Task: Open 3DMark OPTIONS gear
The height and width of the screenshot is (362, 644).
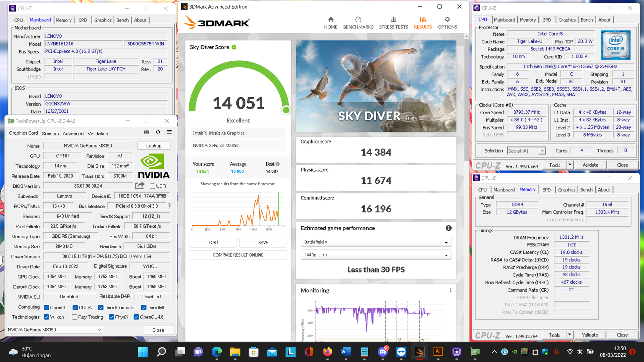Action: point(447,23)
